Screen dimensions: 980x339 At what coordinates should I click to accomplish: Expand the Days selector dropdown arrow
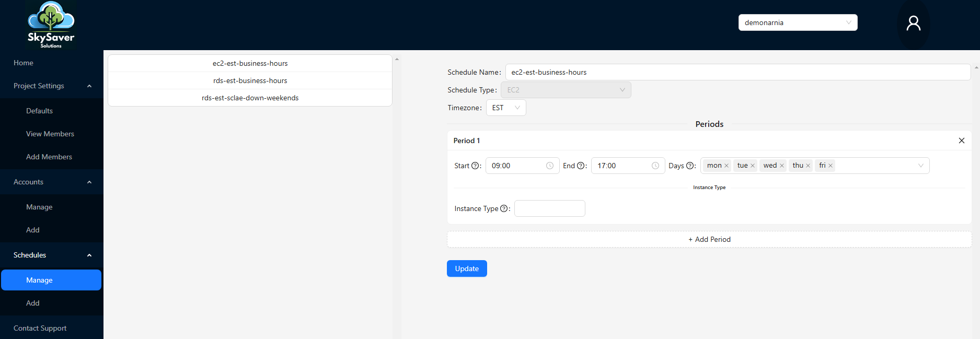pyautogui.click(x=921, y=166)
